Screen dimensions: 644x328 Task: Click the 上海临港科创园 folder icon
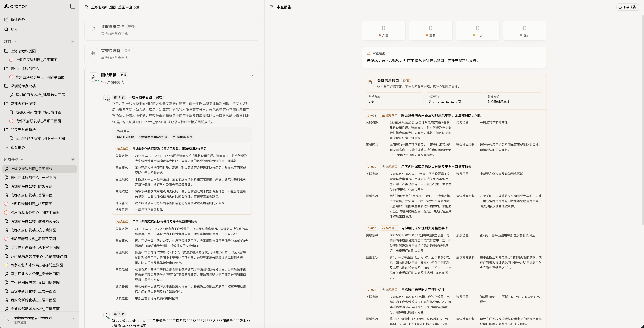pyautogui.click(x=6, y=51)
